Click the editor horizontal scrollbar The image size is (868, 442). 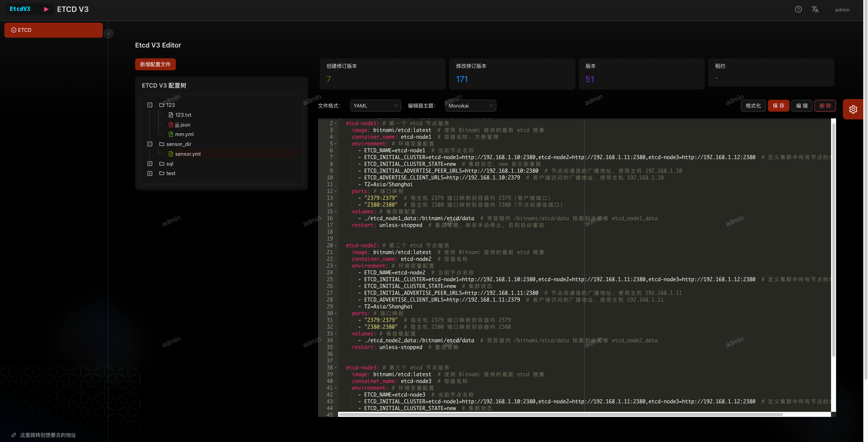tap(561, 415)
